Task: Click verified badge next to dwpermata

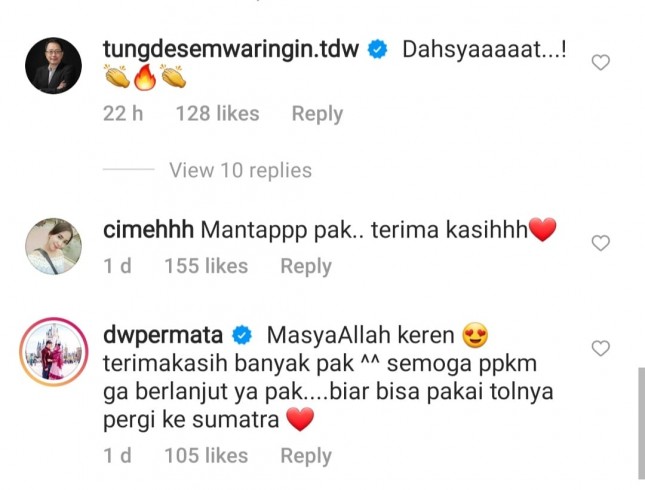Action: tap(242, 336)
